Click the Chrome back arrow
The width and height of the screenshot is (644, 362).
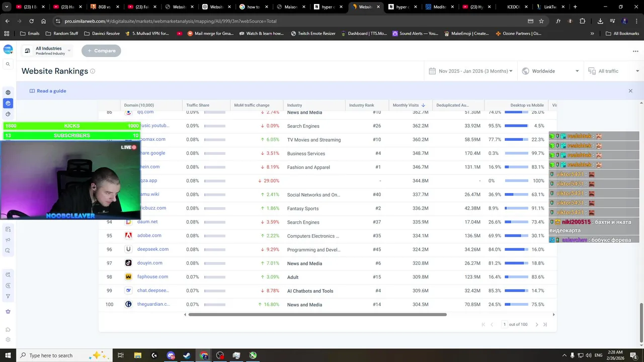(x=7, y=21)
